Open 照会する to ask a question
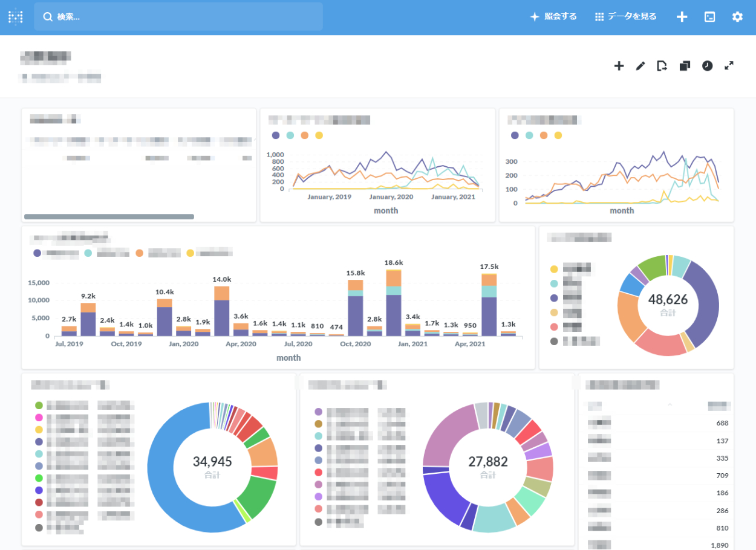Viewport: 756px width, 550px height. pyautogui.click(x=553, y=17)
